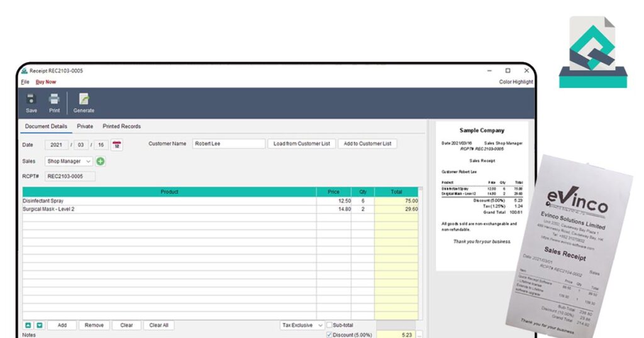
Task: Click the RCPT# field REC2103-0005
Action: coord(70,177)
